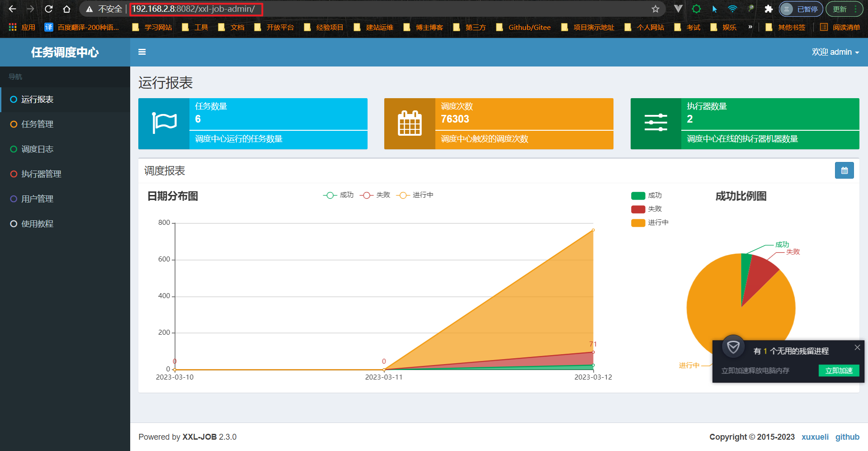Toggle 失败 series in line chart legend
Screen dimensions: 868x451
[375, 195]
